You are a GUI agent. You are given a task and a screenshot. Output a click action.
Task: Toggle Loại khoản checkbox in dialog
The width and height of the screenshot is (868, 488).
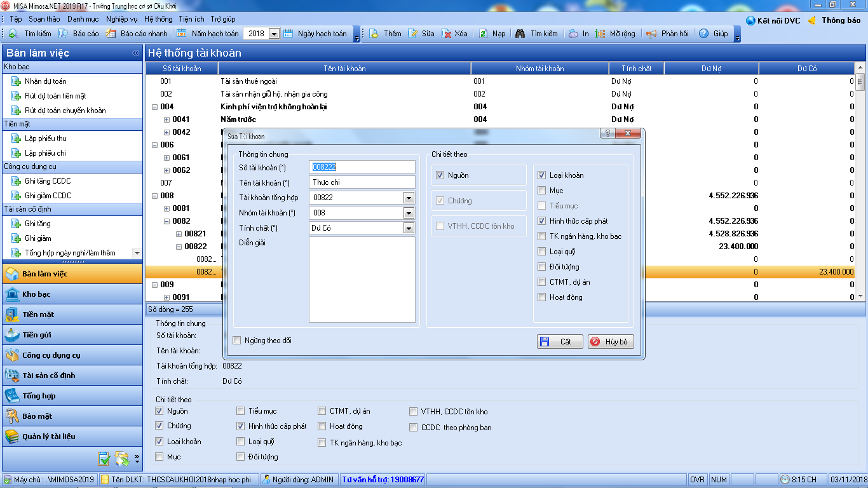point(541,175)
